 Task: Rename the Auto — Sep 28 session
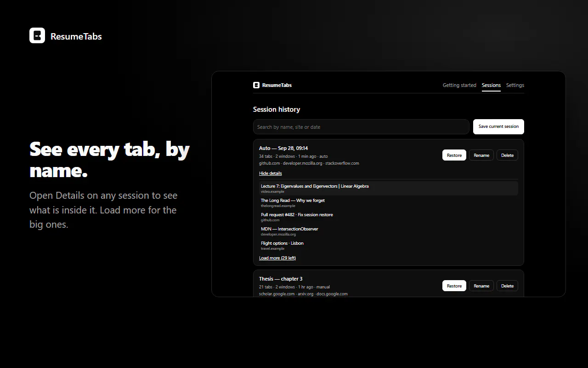tap(481, 155)
